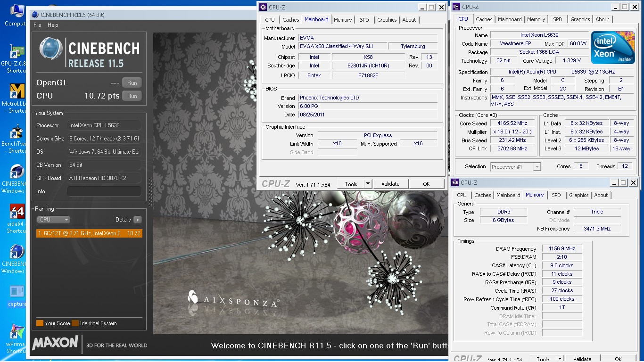Open CPU tab in Memory CPU-Z window
The width and height of the screenshot is (644, 362).
[462, 195]
